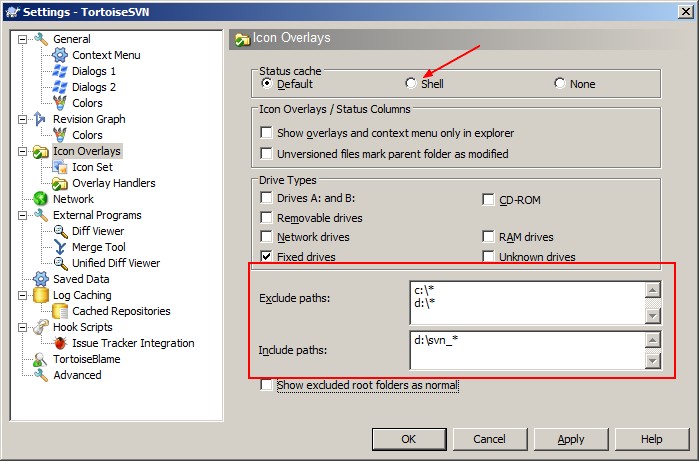Uncheck the Fixed drives checkbox

[267, 257]
